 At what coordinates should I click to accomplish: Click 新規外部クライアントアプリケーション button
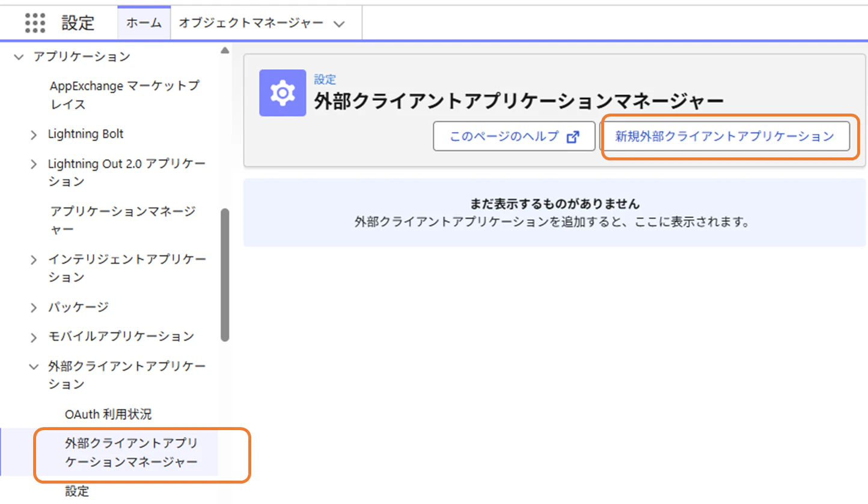click(x=724, y=136)
